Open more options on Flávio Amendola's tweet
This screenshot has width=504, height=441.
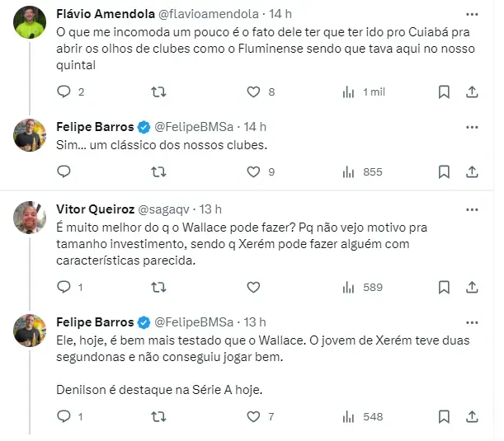point(471,15)
